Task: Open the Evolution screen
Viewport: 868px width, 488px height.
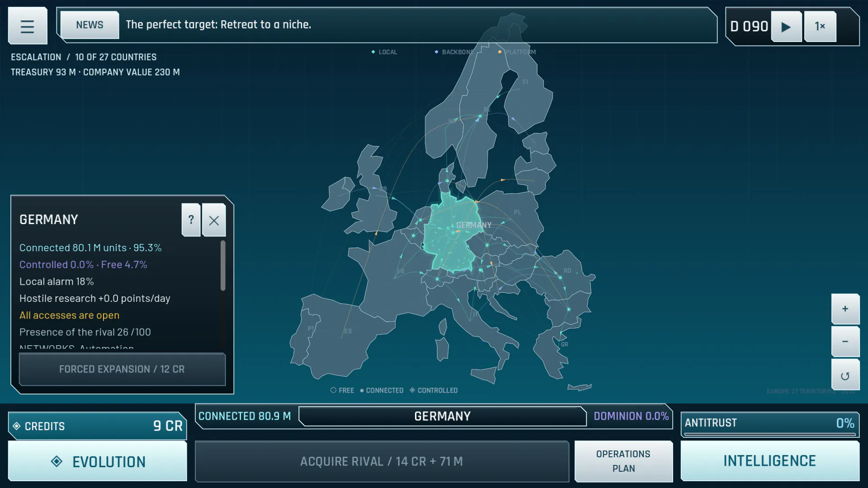Action: click(x=98, y=461)
